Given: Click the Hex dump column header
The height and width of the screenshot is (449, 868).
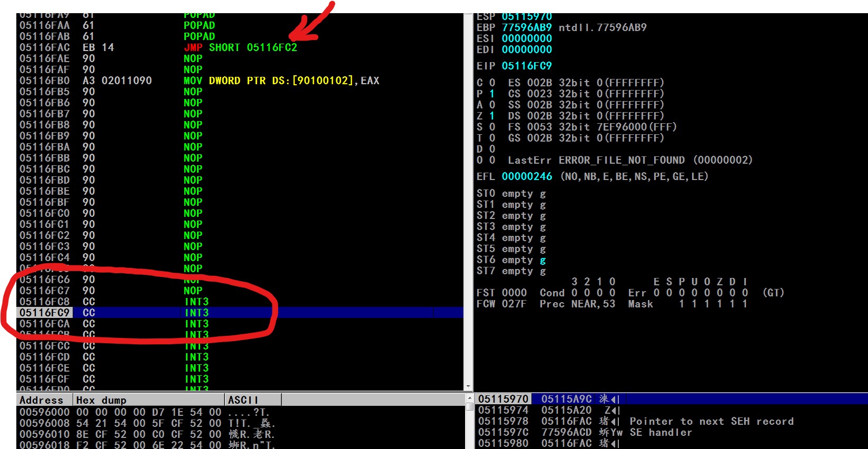Looking at the screenshot, I should coord(149,400).
